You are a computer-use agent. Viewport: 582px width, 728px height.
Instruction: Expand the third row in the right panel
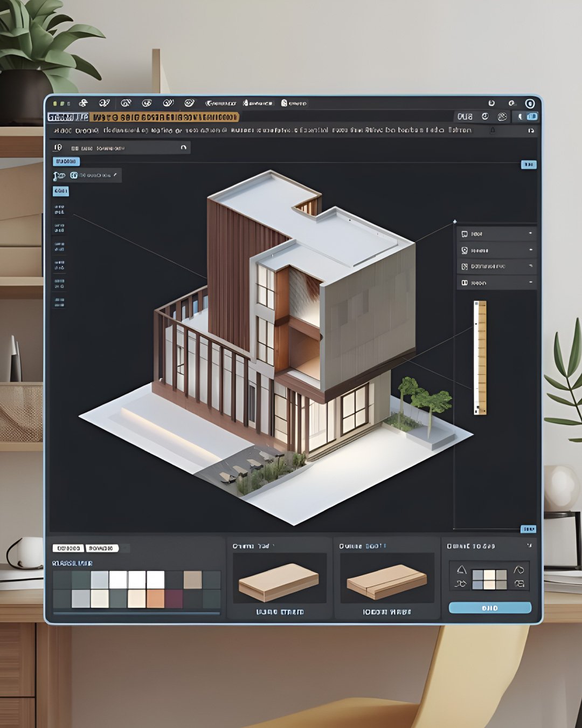(530, 266)
